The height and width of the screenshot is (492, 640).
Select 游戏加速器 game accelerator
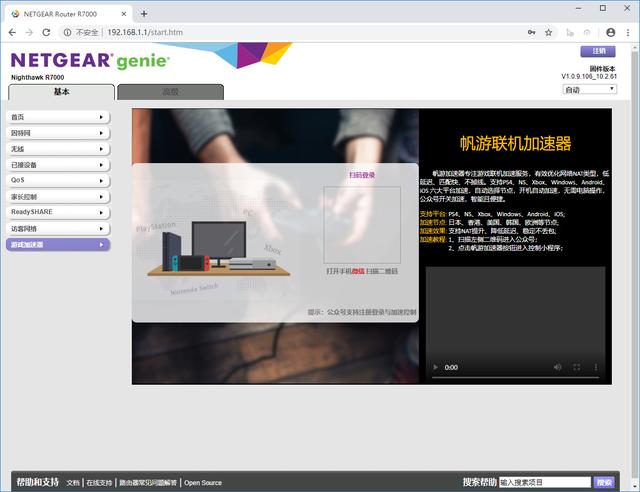point(58,245)
